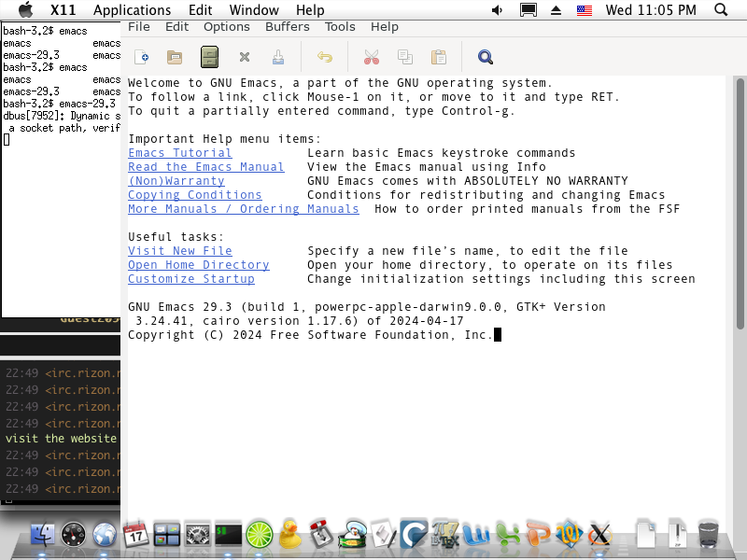Open Microsoft Word from the Dock
This screenshot has height=560, width=747.
pyautogui.click(x=476, y=534)
